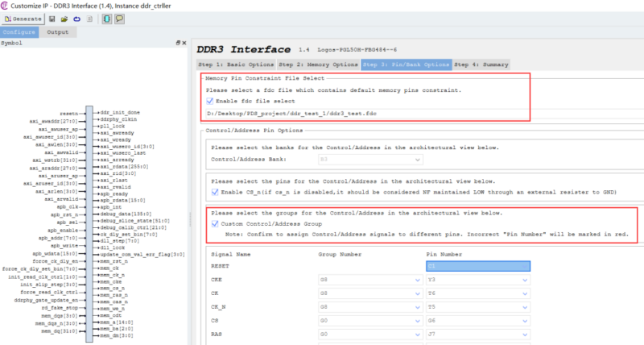The height and width of the screenshot is (345, 644).
Task: Open Step 1: Basic Options tab
Action: (x=236, y=64)
